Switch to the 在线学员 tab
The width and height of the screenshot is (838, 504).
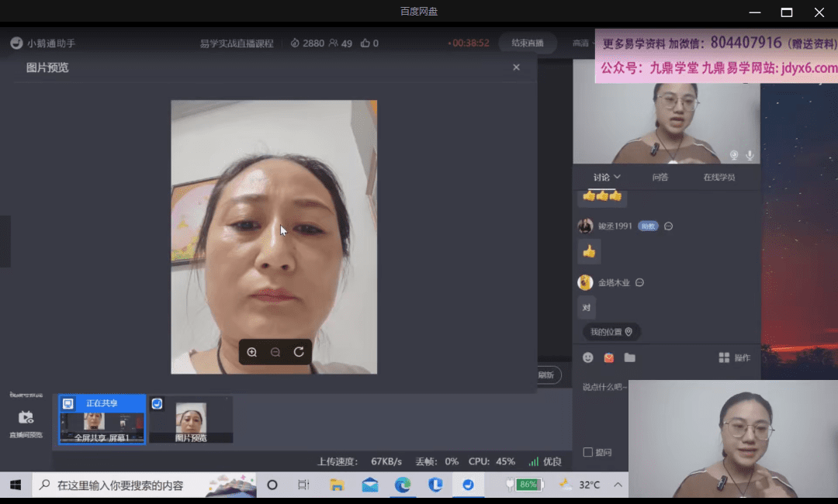(719, 178)
